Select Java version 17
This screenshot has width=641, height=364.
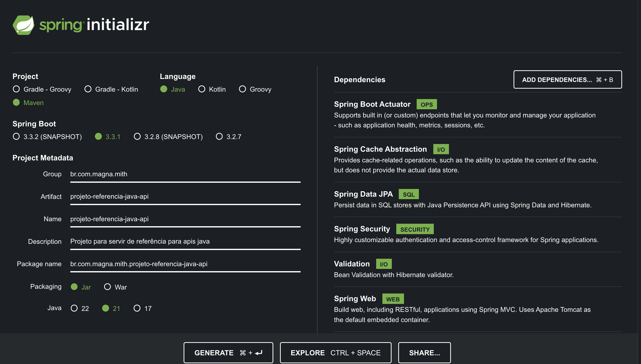coord(137,308)
